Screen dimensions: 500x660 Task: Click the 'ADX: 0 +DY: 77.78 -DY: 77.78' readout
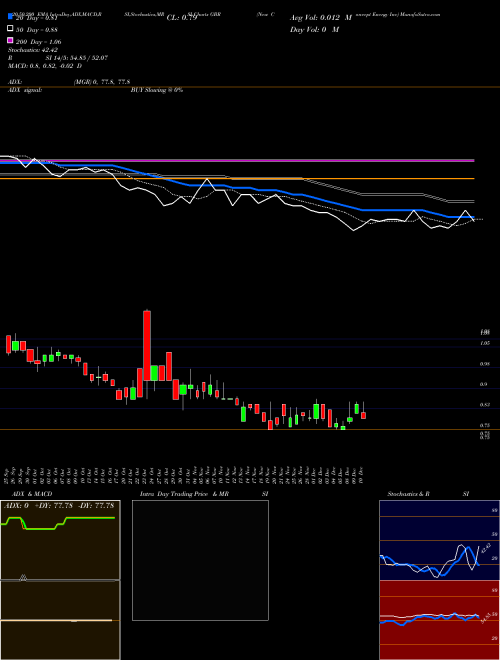point(59,505)
